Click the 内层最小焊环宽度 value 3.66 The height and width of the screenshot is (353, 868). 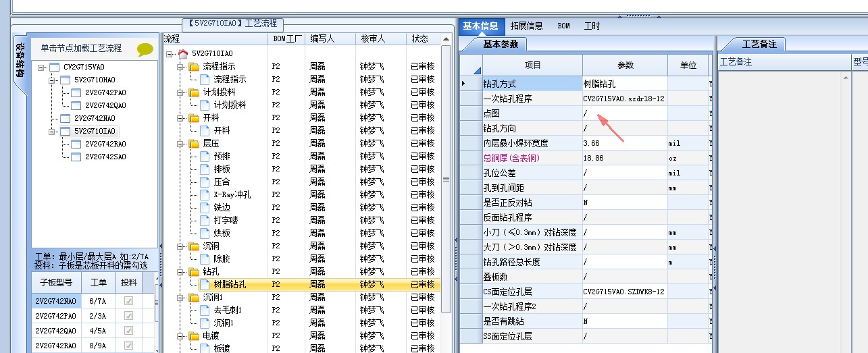(x=626, y=143)
